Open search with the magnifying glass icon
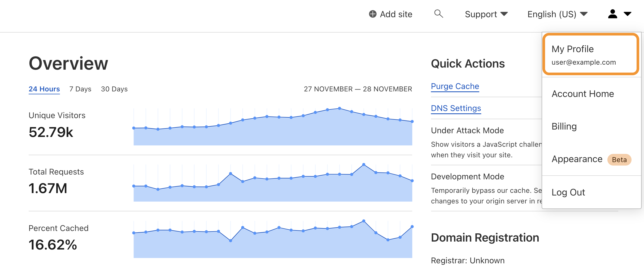 [x=438, y=14]
